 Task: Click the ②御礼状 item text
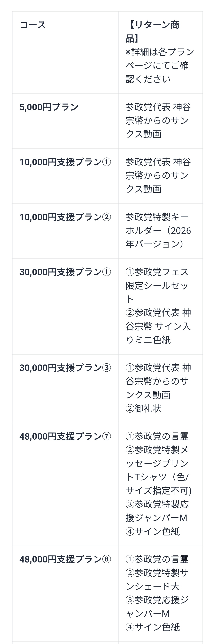point(143,409)
